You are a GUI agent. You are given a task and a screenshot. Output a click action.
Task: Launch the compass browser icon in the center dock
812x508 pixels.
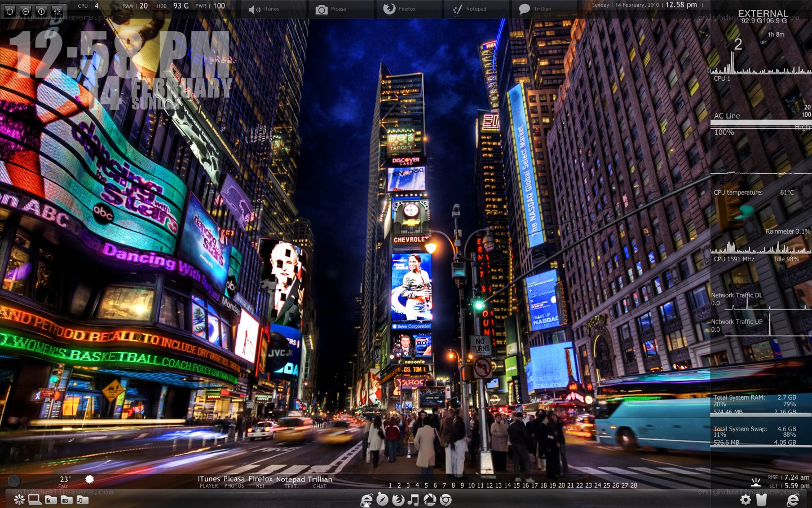pyautogui.click(x=382, y=500)
